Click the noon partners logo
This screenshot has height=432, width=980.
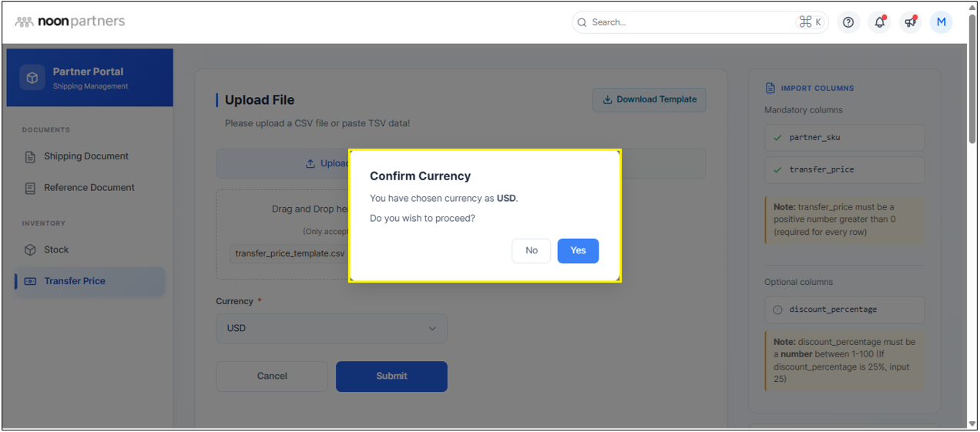(x=70, y=22)
